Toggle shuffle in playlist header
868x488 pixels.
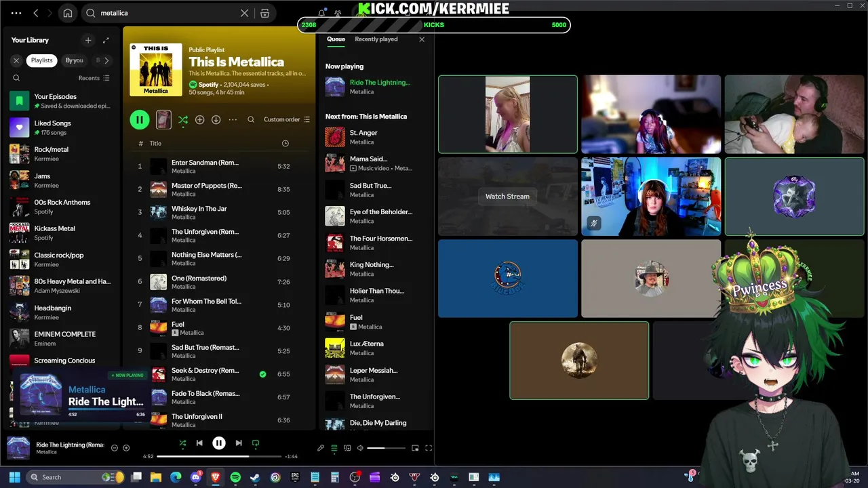(183, 119)
